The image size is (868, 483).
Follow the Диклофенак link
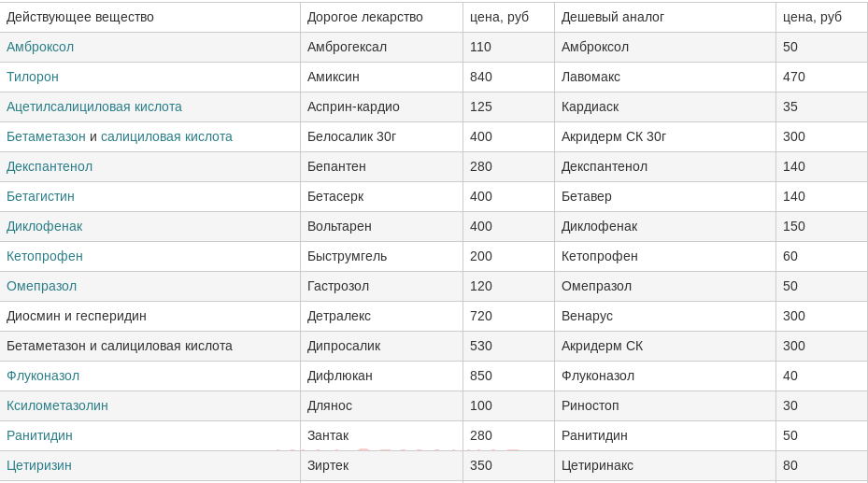44,226
